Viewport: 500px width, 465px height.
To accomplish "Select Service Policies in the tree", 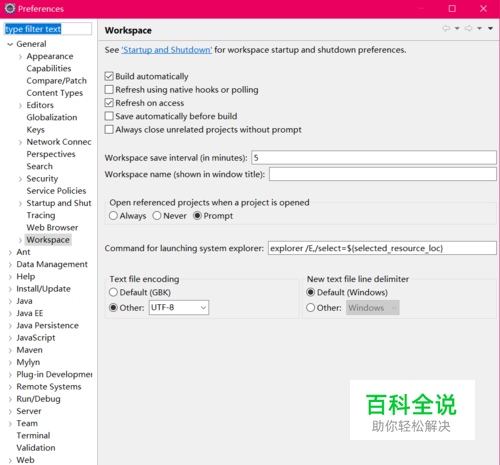I will [56, 191].
